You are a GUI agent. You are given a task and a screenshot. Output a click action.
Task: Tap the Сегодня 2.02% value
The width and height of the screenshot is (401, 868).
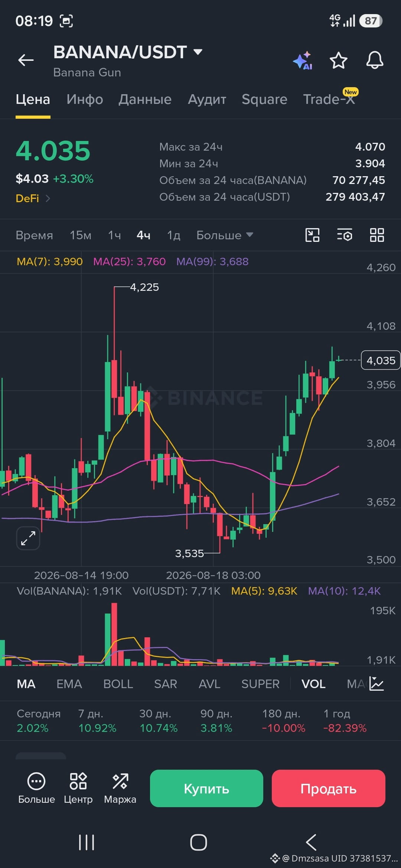click(33, 728)
